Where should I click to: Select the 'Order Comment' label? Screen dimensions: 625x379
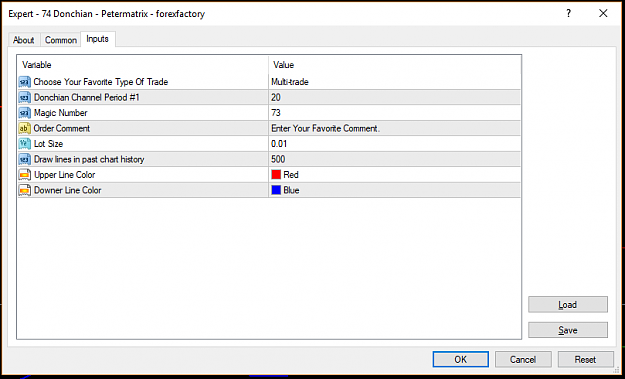62,129
